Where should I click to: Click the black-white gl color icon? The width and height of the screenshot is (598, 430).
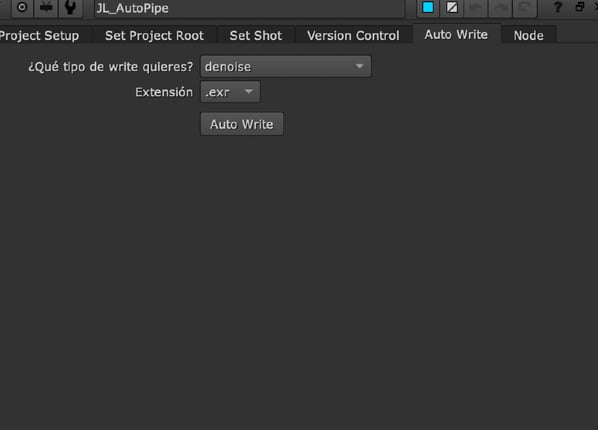452,7
